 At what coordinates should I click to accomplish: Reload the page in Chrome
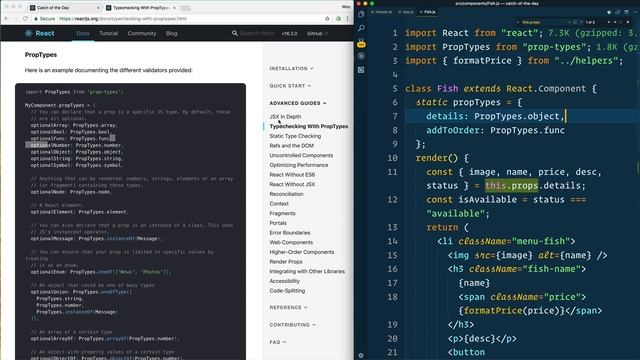tap(25, 18)
